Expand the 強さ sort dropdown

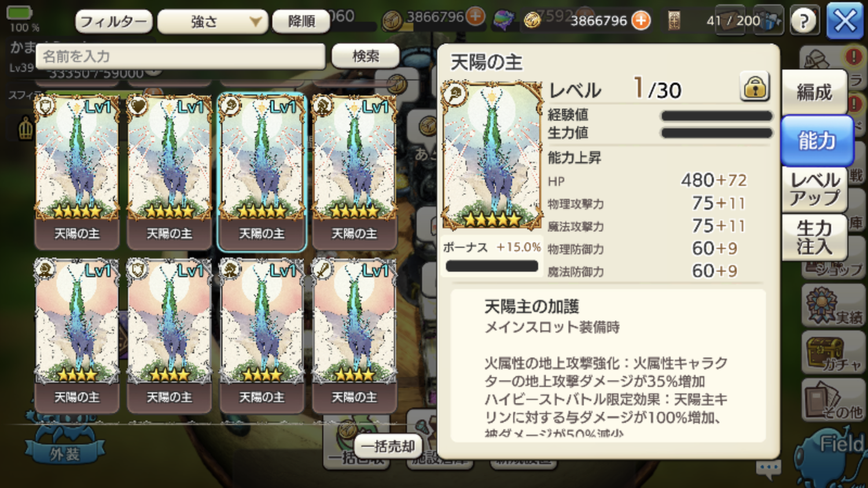(212, 22)
